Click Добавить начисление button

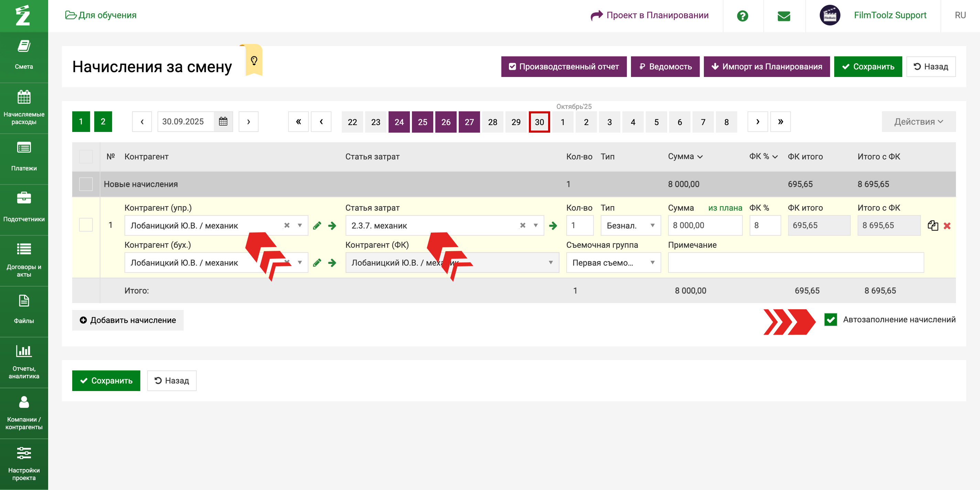coord(128,320)
